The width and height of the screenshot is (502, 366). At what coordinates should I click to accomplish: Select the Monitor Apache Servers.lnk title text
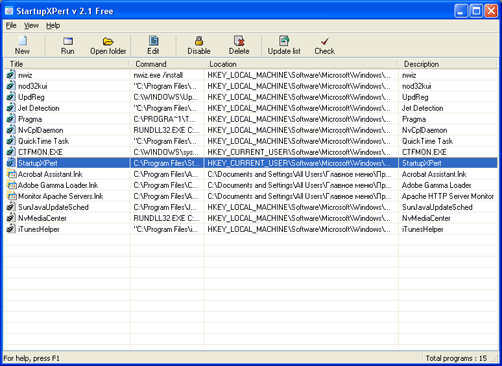pyautogui.click(x=61, y=196)
